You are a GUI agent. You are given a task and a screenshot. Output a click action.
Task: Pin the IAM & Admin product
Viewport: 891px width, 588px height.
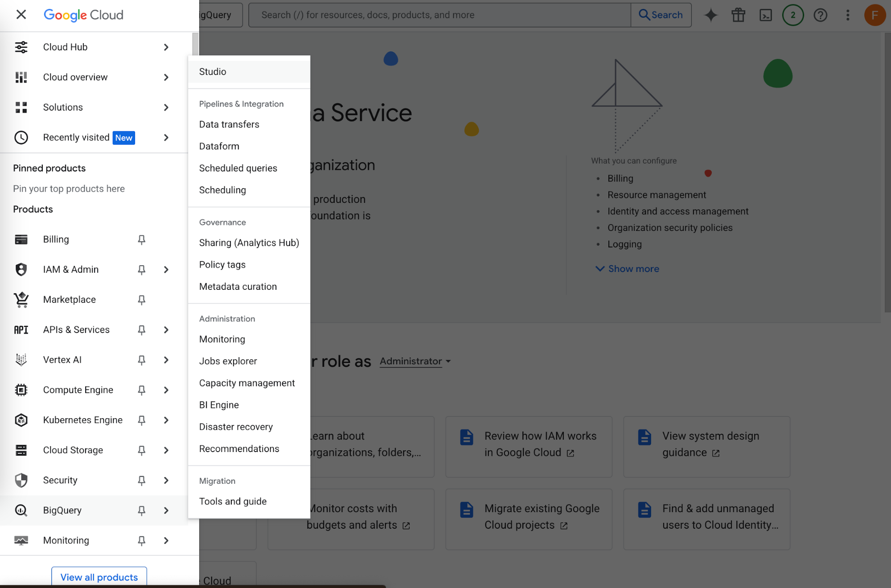[141, 269]
